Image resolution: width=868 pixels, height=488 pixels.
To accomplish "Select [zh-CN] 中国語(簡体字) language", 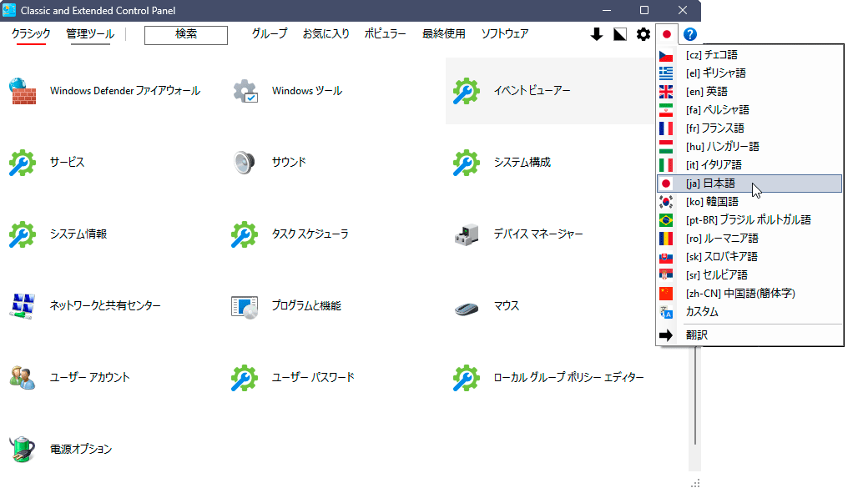I will pos(749,294).
